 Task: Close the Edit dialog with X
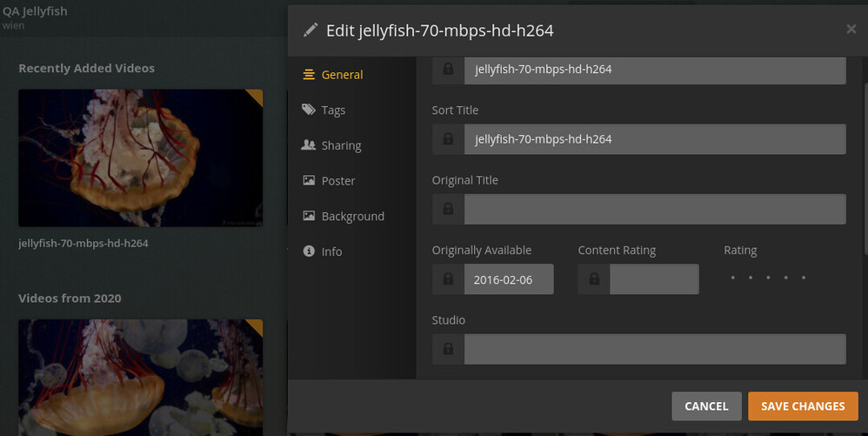click(x=851, y=29)
